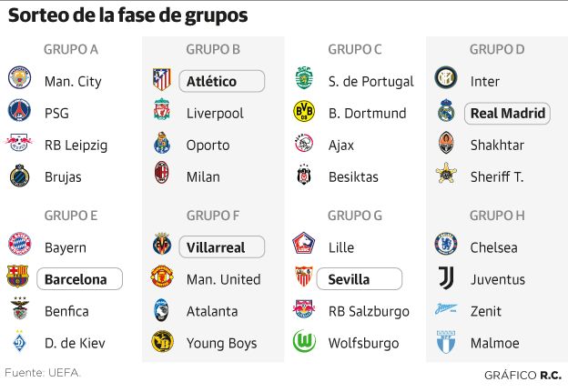The width and height of the screenshot is (568, 392).
Task: Select the highlighted Atlético box
Action: 221,81
